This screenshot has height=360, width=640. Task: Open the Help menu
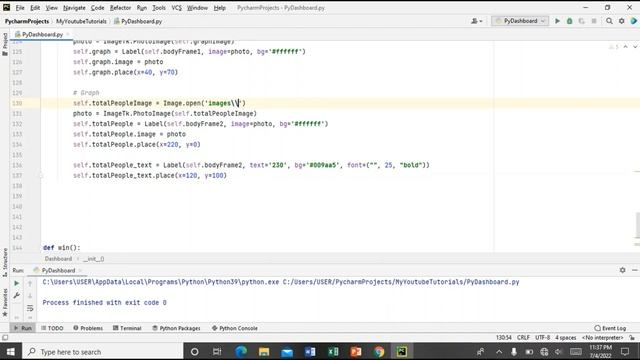pyautogui.click(x=219, y=8)
